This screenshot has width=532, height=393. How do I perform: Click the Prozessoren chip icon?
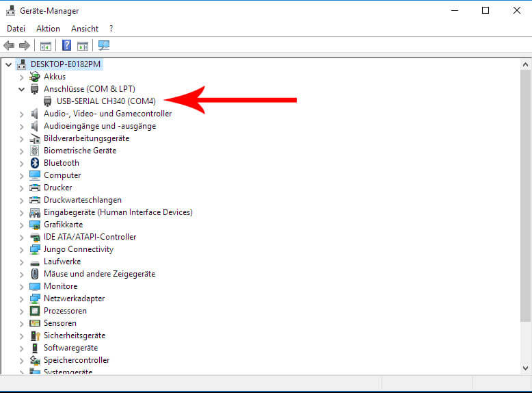click(35, 311)
